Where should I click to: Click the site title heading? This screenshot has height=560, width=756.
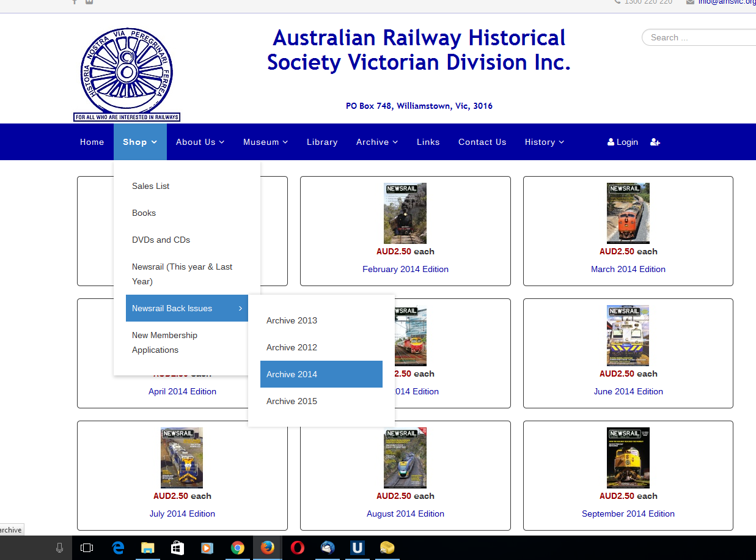tap(419, 50)
